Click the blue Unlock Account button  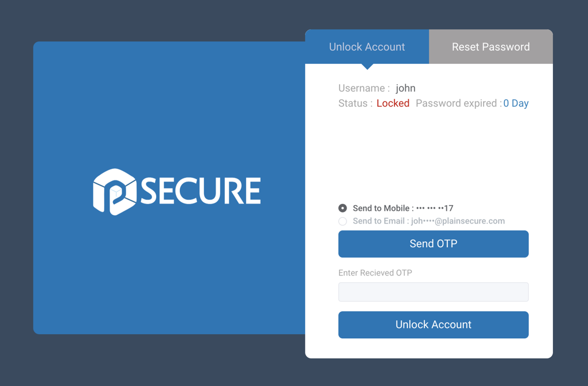[x=433, y=325]
